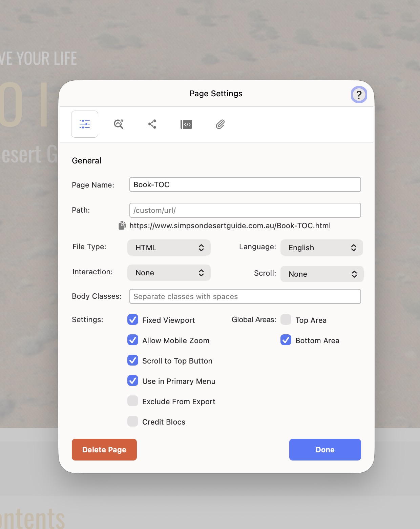Viewport: 420px width, 529px height.
Task: Open the Interaction dropdown menu
Action: (x=169, y=273)
